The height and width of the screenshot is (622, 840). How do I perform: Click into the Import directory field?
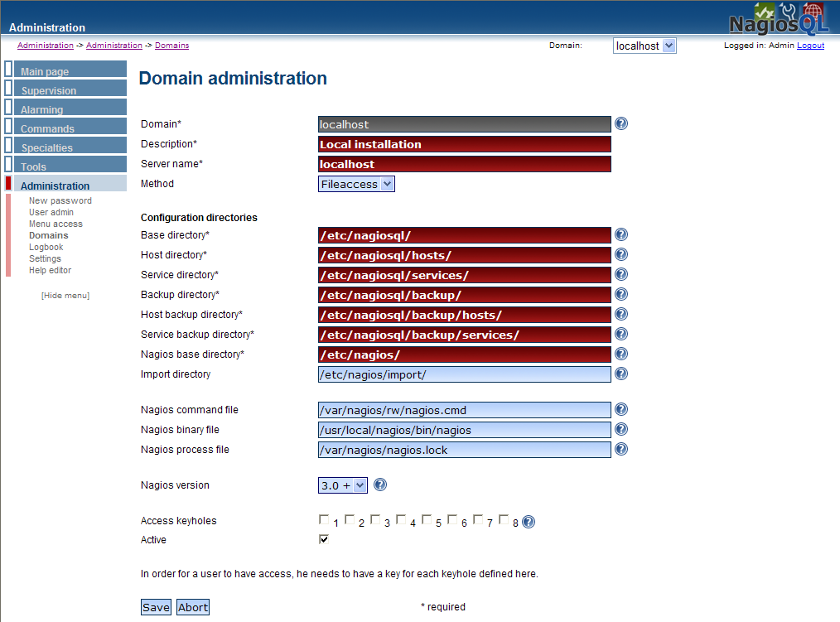click(x=465, y=374)
